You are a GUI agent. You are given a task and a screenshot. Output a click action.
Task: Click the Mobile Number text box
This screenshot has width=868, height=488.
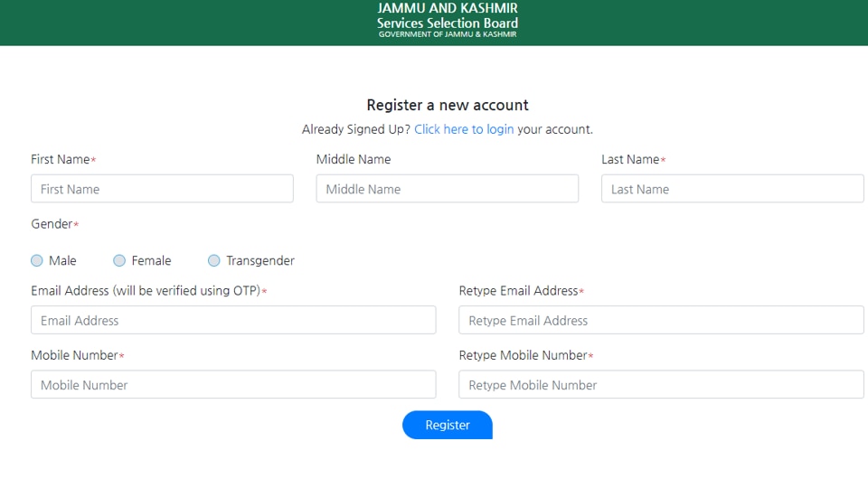coord(233,384)
